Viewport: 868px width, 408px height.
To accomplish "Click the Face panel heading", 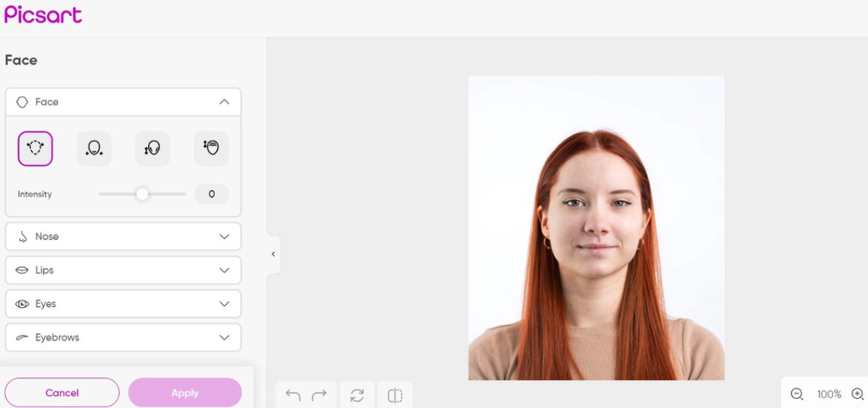I will pyautogui.click(x=21, y=60).
